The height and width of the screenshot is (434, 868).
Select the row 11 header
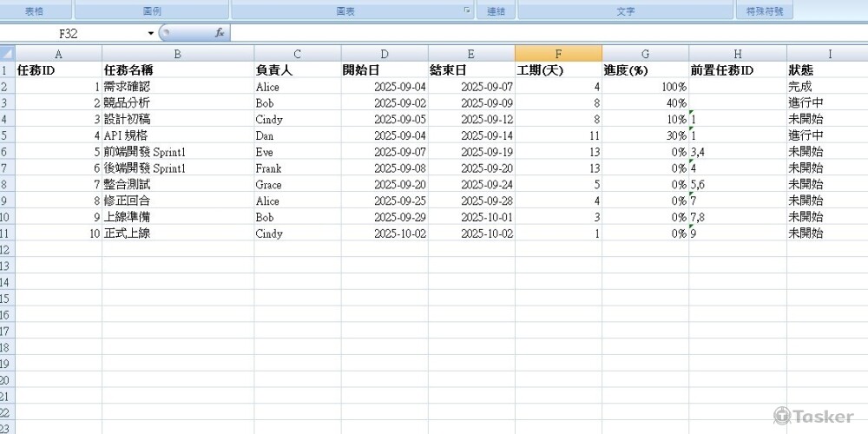(x=7, y=233)
